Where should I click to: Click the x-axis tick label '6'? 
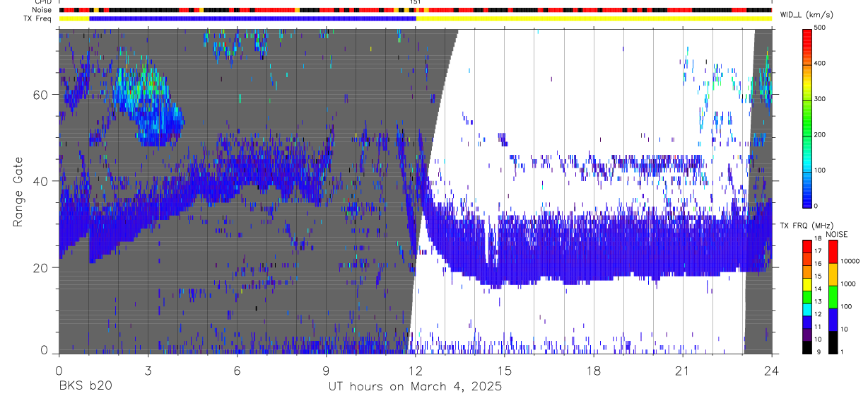pos(237,370)
